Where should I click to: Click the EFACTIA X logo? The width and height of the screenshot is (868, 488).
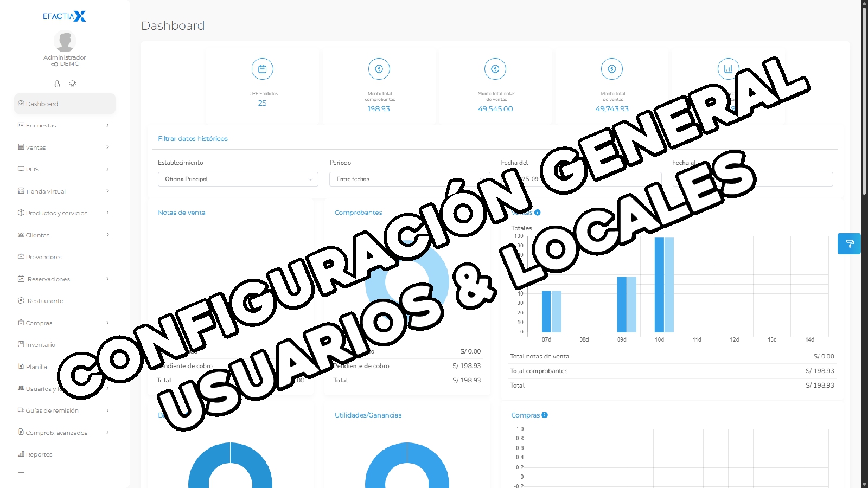coord(65,16)
